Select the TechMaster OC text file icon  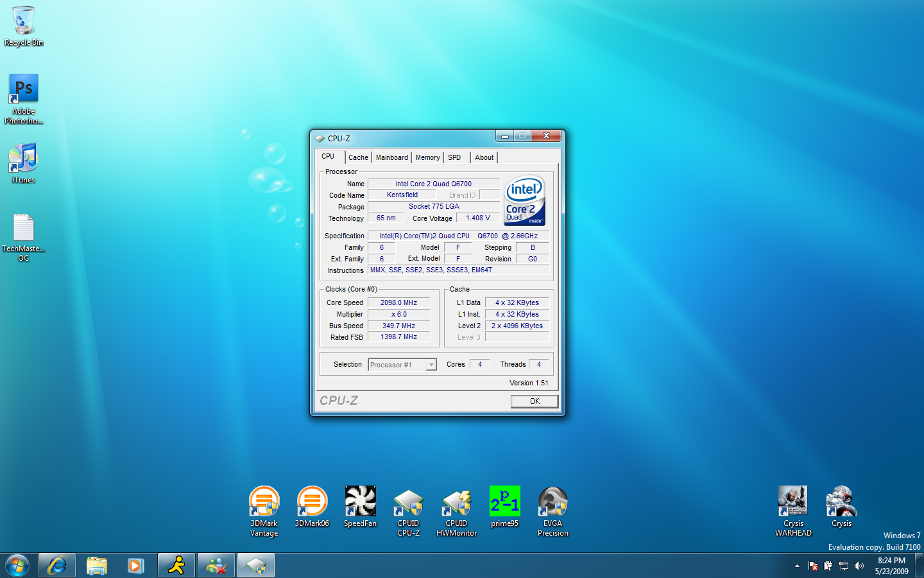[x=24, y=238]
